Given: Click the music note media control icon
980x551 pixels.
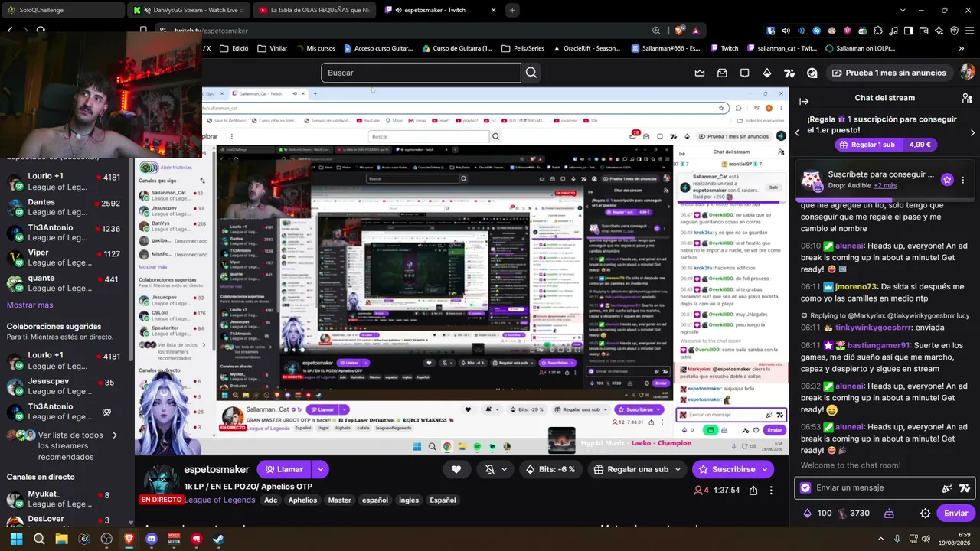Looking at the screenshot, I should (x=893, y=31).
